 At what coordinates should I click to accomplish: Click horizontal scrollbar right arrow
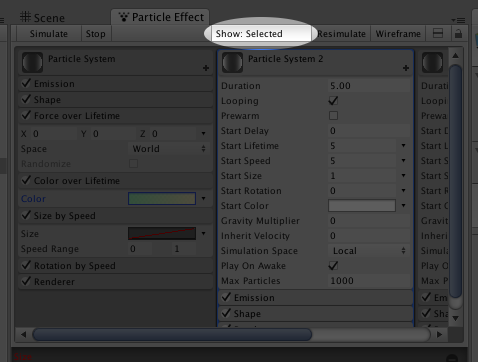click(x=439, y=334)
